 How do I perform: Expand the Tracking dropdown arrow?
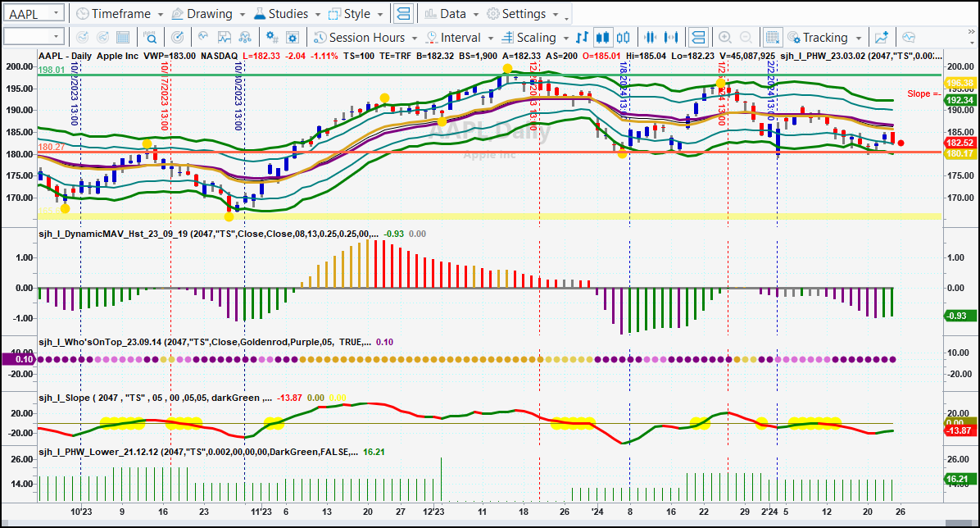tap(858, 39)
